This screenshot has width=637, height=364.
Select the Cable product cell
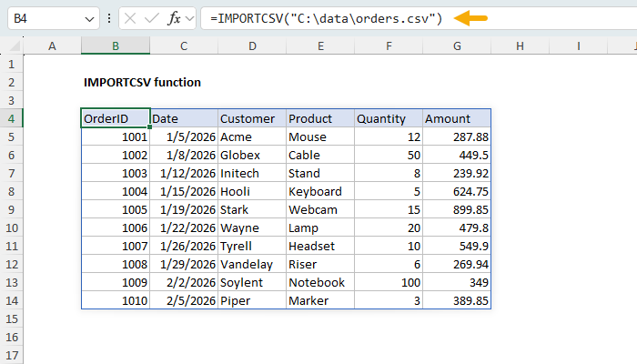point(320,156)
